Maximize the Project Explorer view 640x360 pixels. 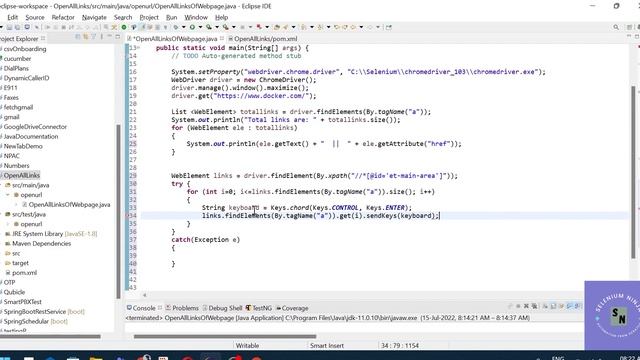click(118, 37)
